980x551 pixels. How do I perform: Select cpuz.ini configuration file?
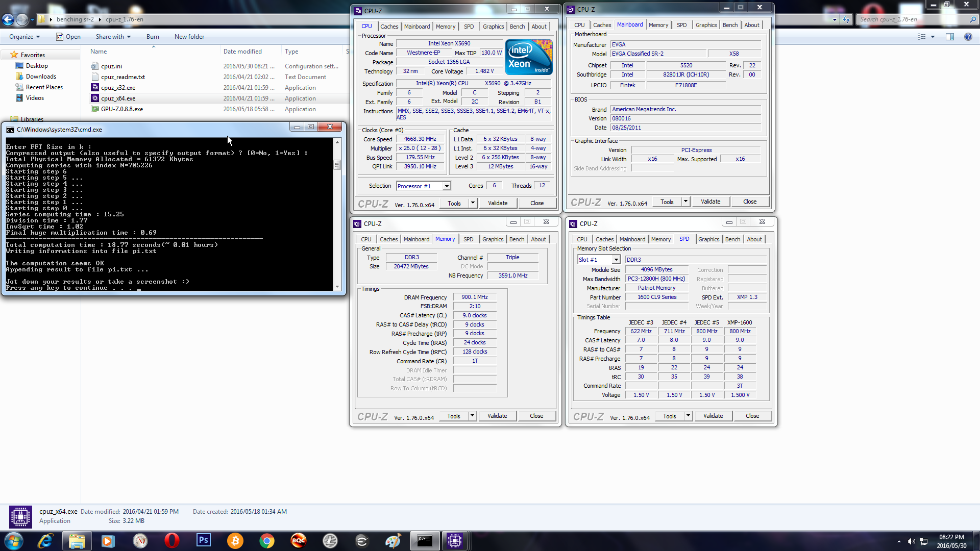(x=111, y=66)
